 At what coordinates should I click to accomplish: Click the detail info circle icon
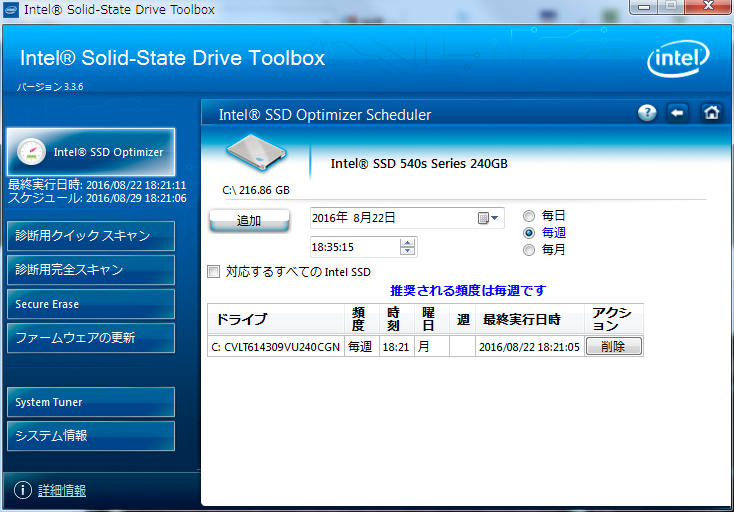[x=22, y=490]
